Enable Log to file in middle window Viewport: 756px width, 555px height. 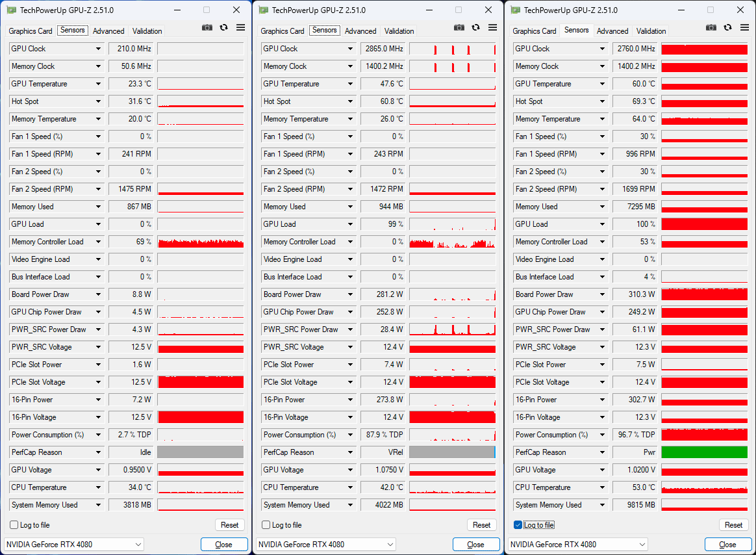266,524
